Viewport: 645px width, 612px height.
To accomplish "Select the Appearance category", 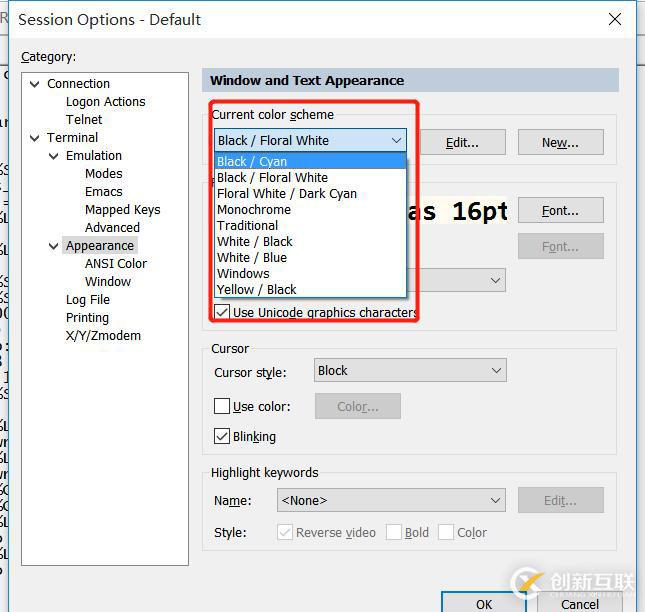I will pyautogui.click(x=100, y=246).
